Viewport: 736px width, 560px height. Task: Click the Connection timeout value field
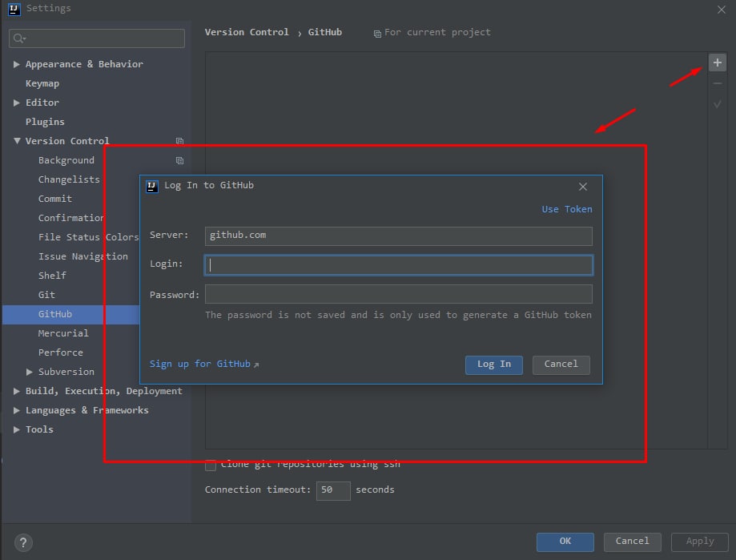pos(333,491)
